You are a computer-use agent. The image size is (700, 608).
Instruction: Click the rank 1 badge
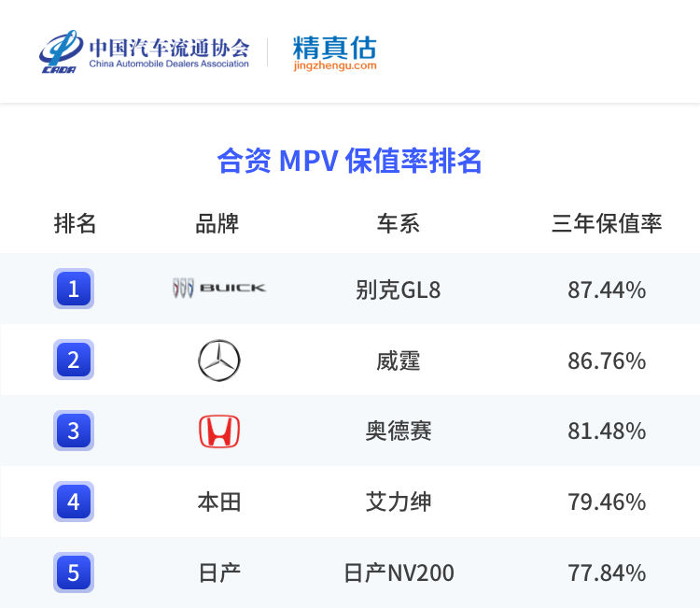(x=74, y=289)
